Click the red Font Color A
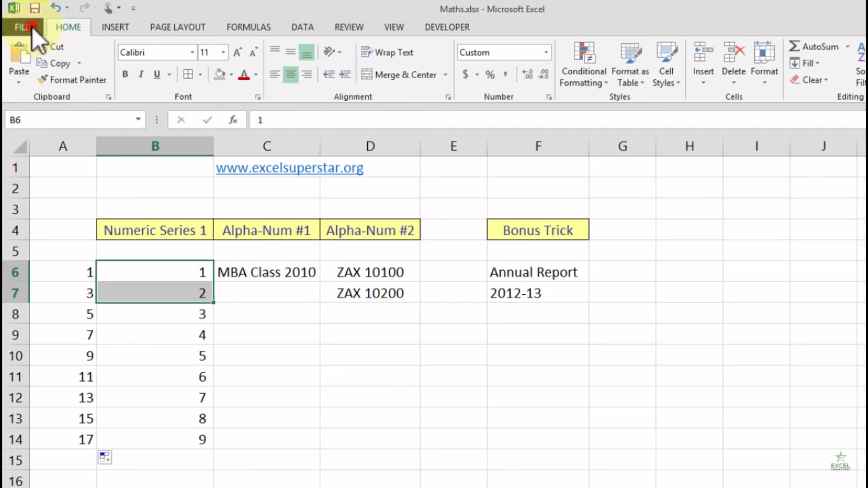868x488 pixels. click(244, 74)
